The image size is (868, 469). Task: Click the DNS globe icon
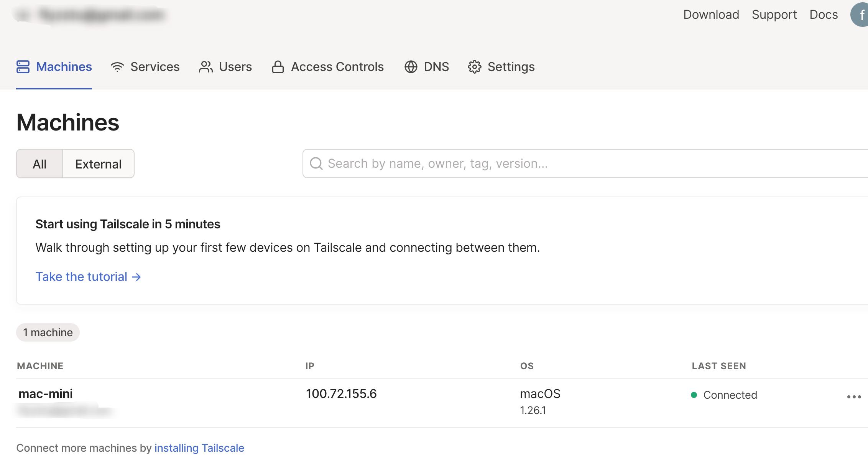point(411,67)
